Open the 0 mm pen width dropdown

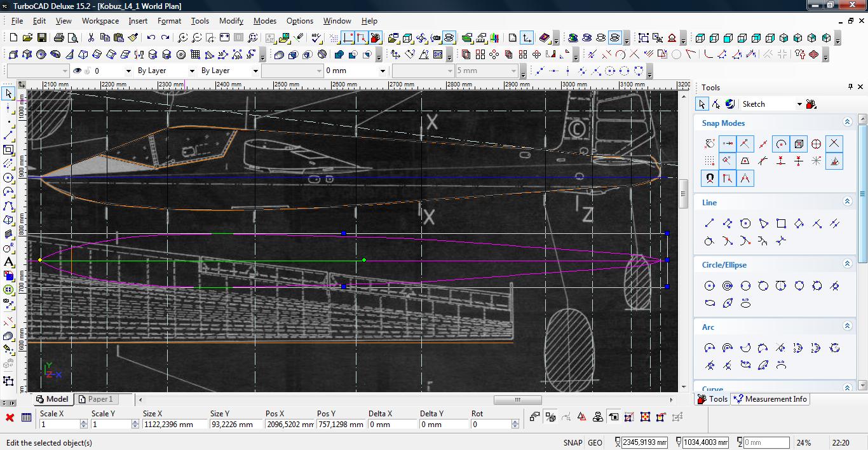tap(383, 71)
